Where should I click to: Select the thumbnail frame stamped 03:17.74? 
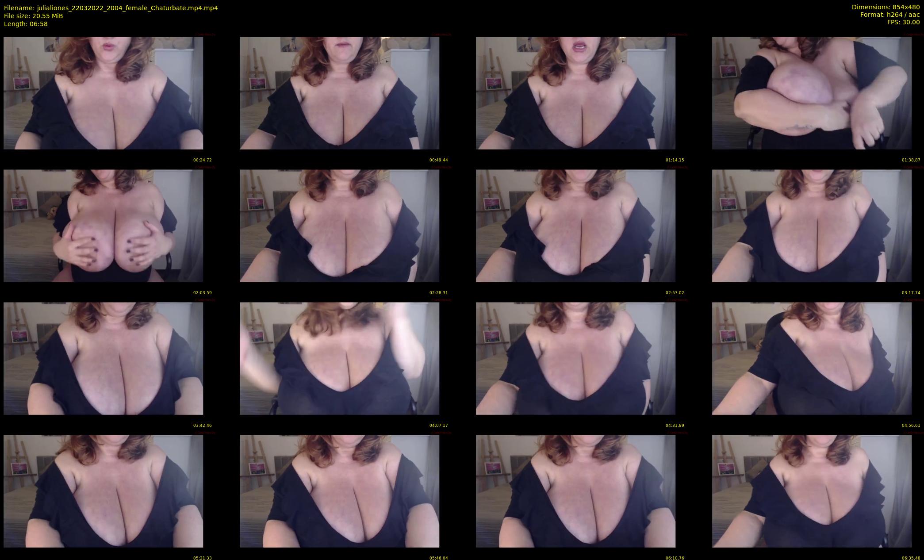coord(812,226)
